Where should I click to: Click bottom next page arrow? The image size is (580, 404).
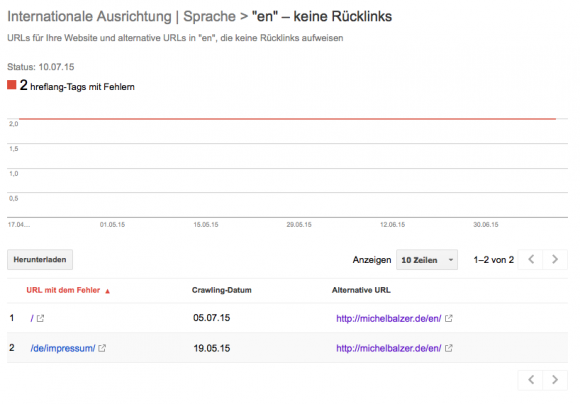[x=555, y=380]
